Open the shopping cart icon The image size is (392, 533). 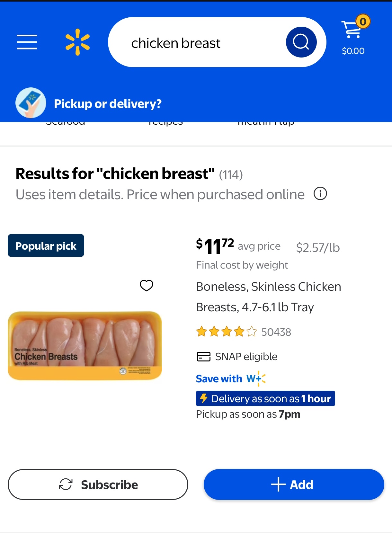coord(352,29)
